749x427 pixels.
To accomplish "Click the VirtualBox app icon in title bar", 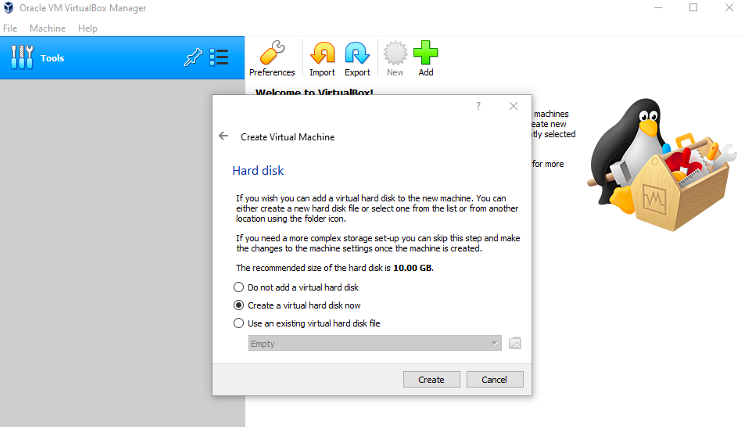I will [9, 8].
